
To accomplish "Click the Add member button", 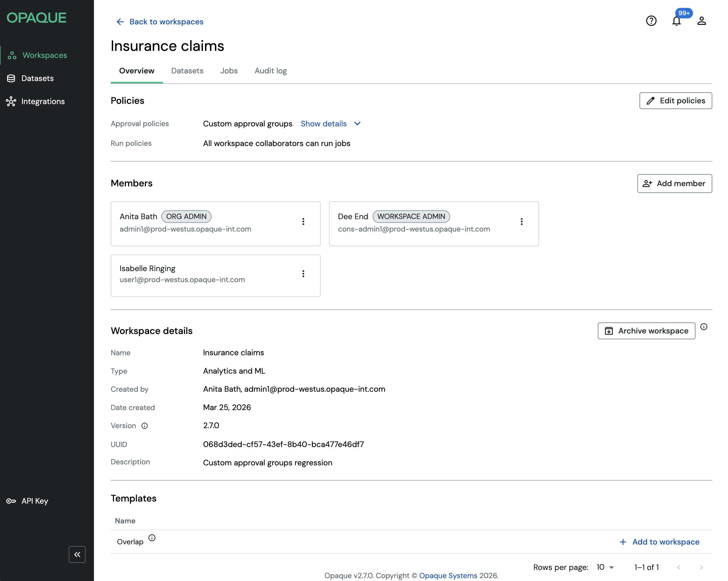I will [674, 183].
